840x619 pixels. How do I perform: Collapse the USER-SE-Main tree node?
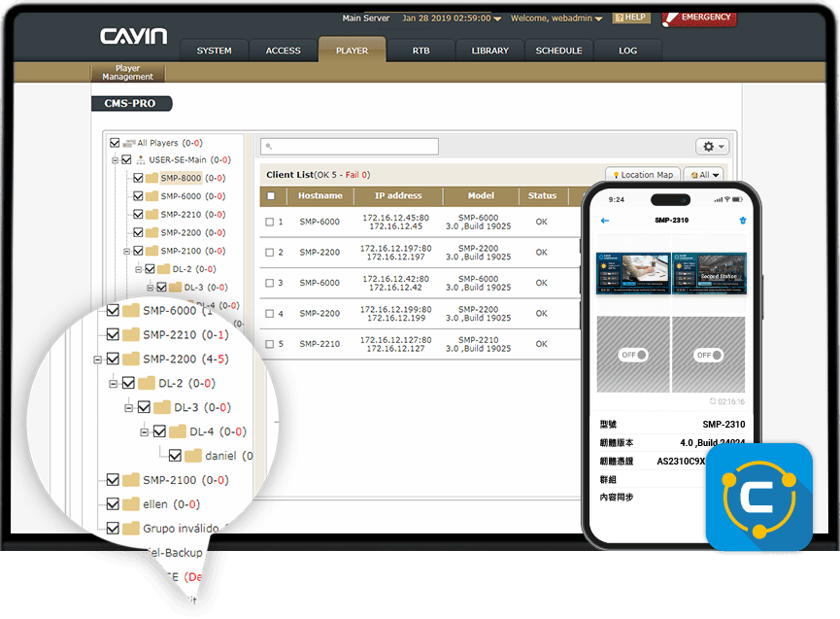115,160
